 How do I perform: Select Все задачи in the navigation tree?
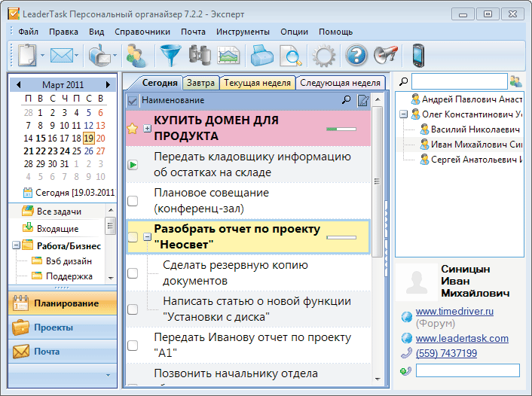(x=59, y=212)
